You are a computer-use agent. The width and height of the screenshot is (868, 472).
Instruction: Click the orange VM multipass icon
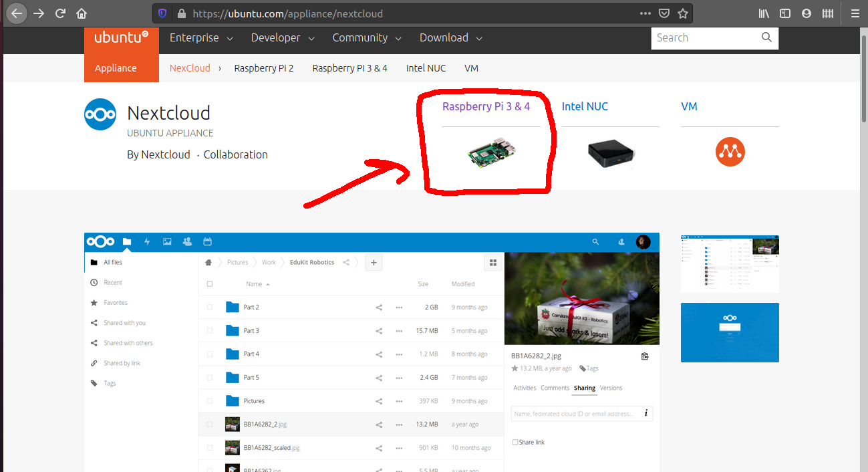[730, 152]
